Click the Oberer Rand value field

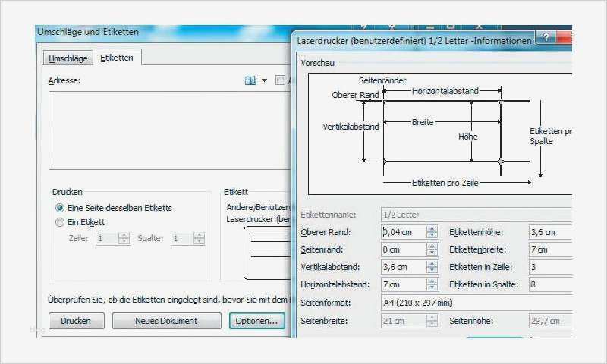tap(404, 232)
